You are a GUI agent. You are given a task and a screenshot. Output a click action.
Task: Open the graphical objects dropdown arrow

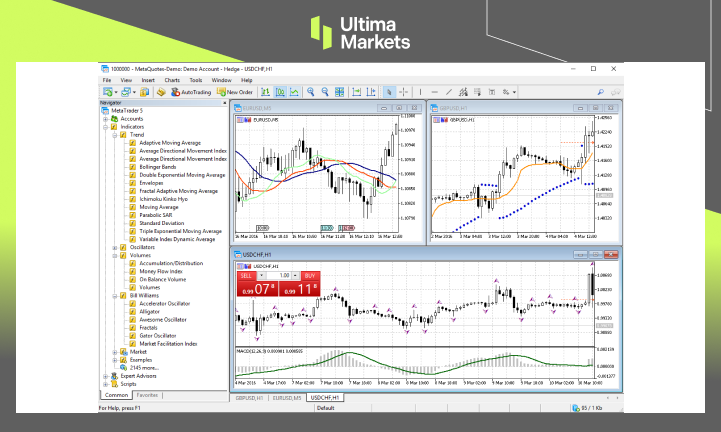point(514,92)
